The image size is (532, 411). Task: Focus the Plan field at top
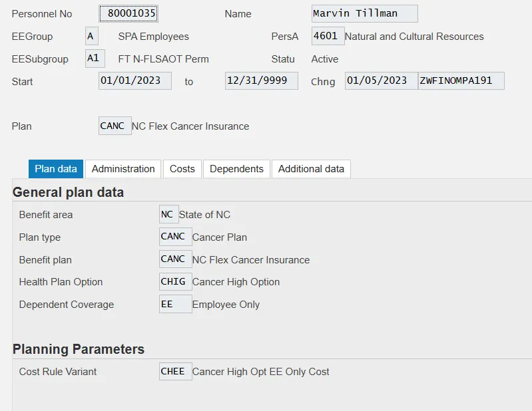(x=115, y=126)
